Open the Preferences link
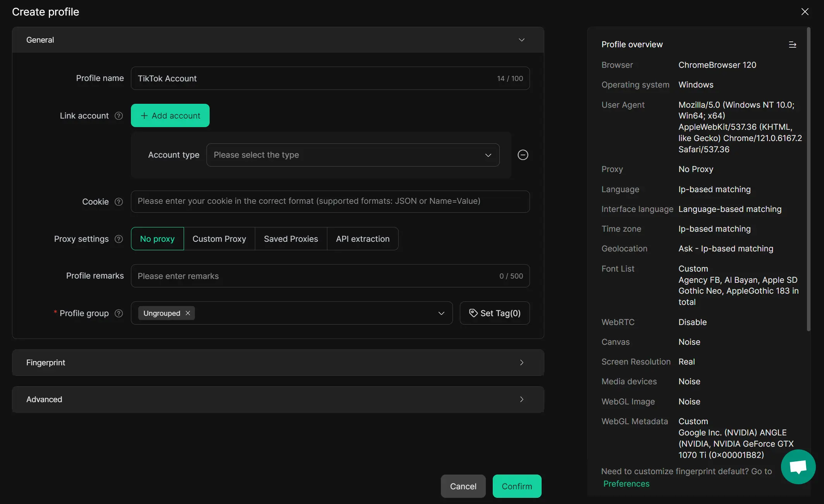824x504 pixels. coord(626,484)
